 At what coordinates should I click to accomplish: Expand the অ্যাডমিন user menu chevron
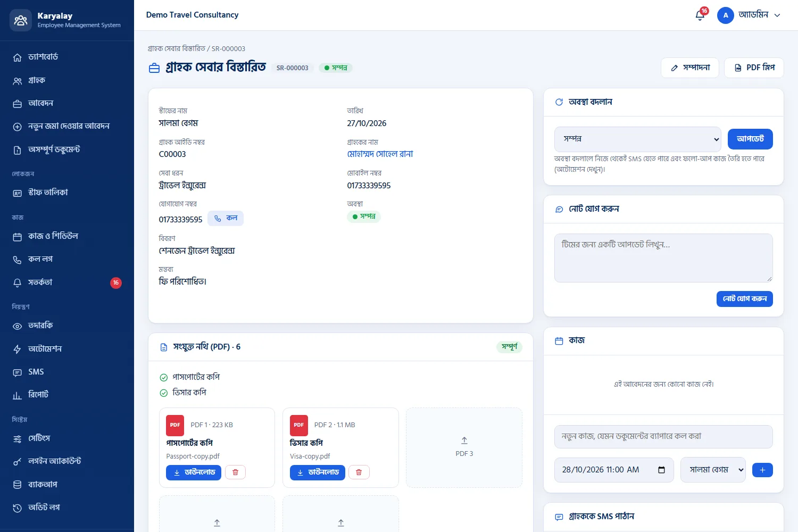pos(777,15)
